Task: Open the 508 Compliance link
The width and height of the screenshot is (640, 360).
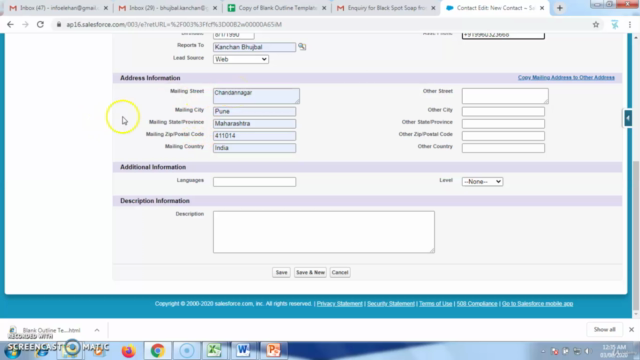Action: pos(477,304)
